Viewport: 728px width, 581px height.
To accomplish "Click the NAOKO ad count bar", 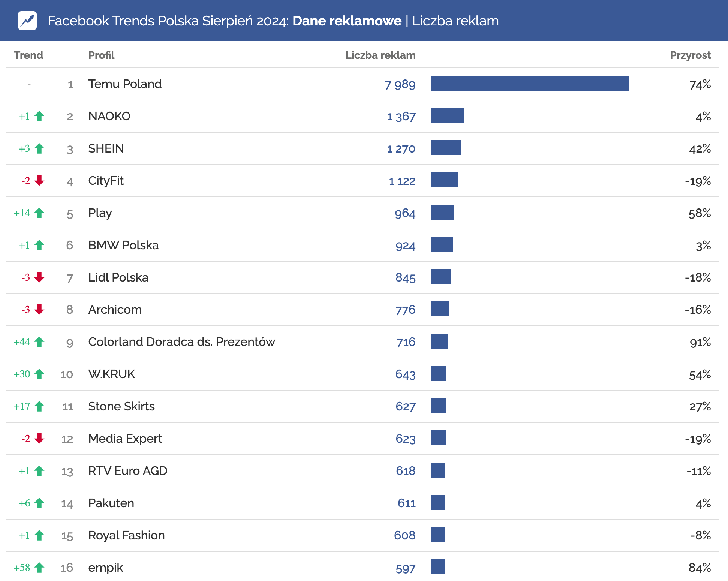I will pyautogui.click(x=447, y=115).
